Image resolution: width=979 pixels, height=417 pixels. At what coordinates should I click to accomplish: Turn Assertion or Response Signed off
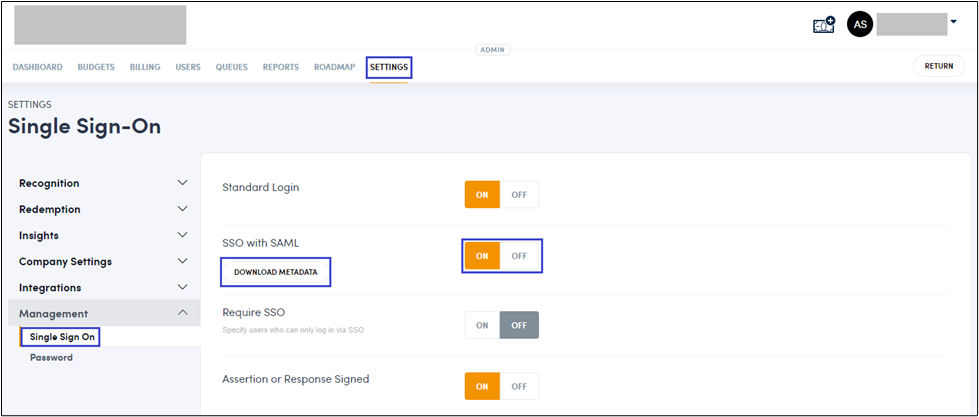519,386
